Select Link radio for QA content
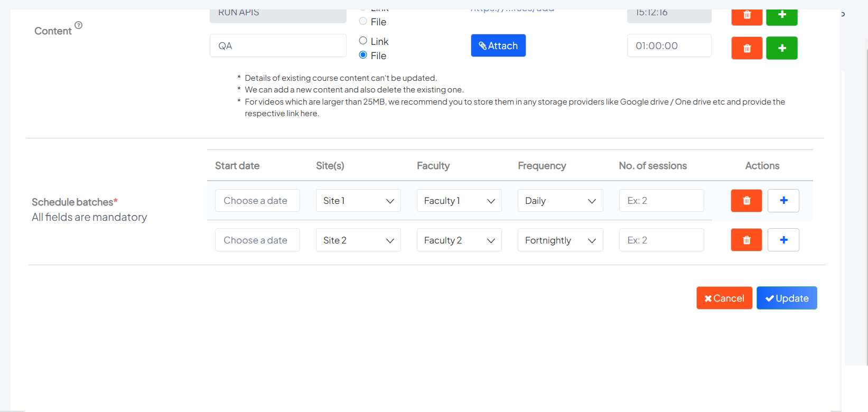 tap(363, 41)
